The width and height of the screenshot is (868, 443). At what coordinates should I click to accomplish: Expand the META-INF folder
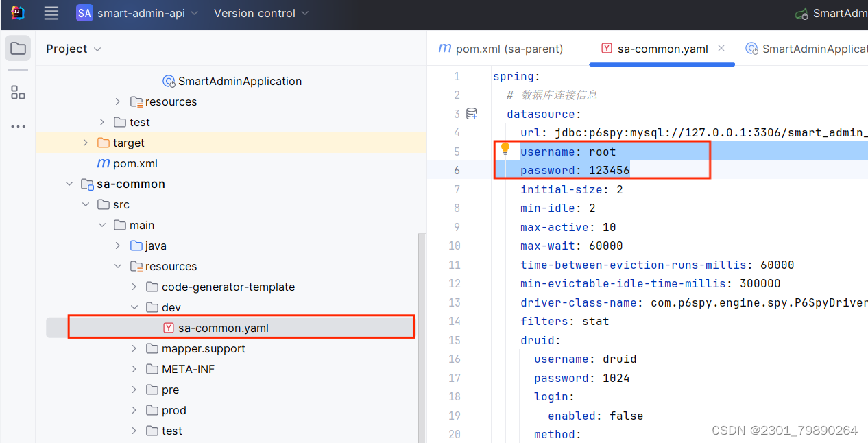coord(134,369)
